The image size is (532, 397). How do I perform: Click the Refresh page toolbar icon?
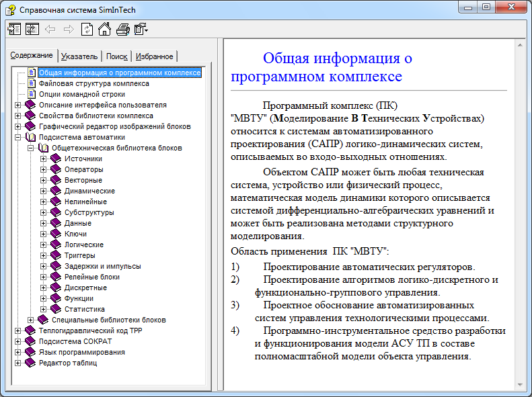pyautogui.click(x=87, y=29)
